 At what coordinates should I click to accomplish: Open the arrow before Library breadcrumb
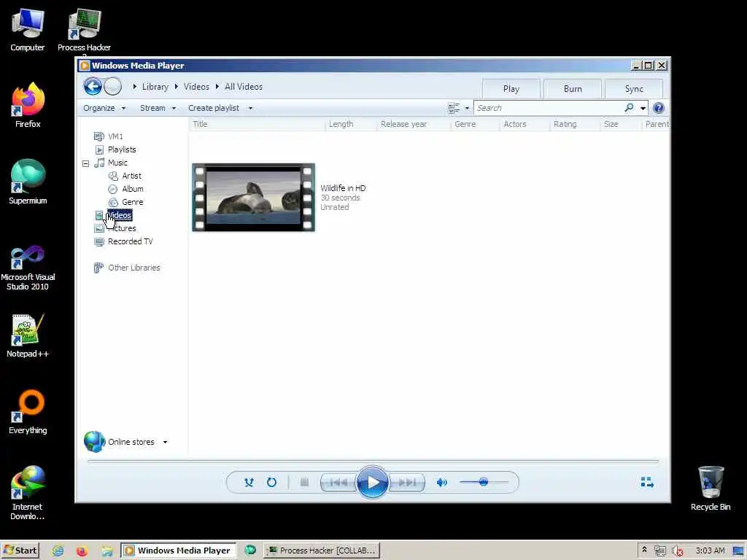[x=135, y=87]
